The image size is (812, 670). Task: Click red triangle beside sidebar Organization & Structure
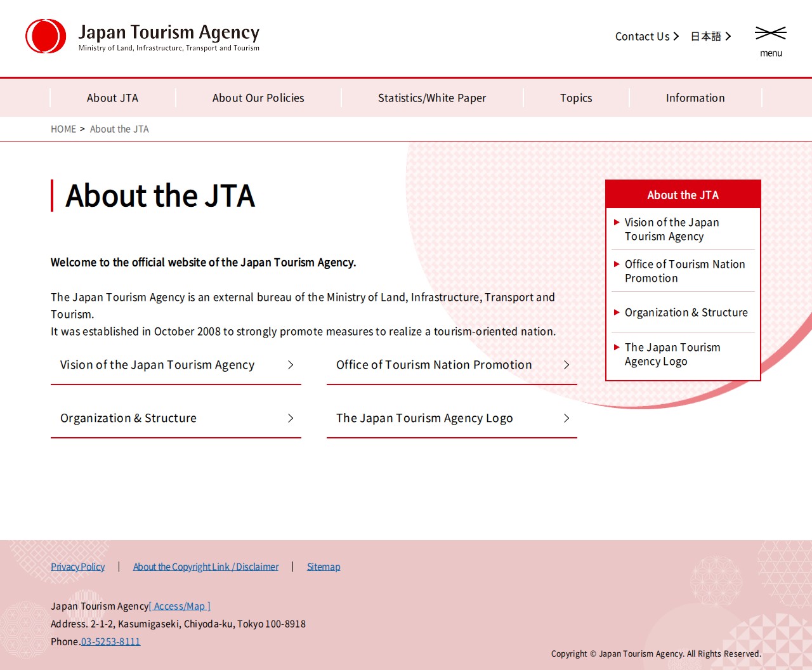tap(617, 312)
